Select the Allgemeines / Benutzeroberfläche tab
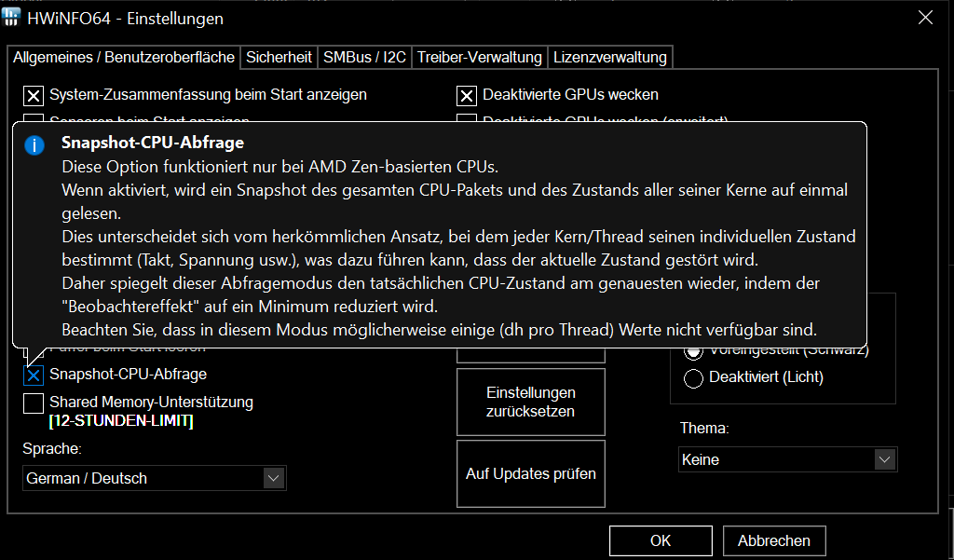 124,57
